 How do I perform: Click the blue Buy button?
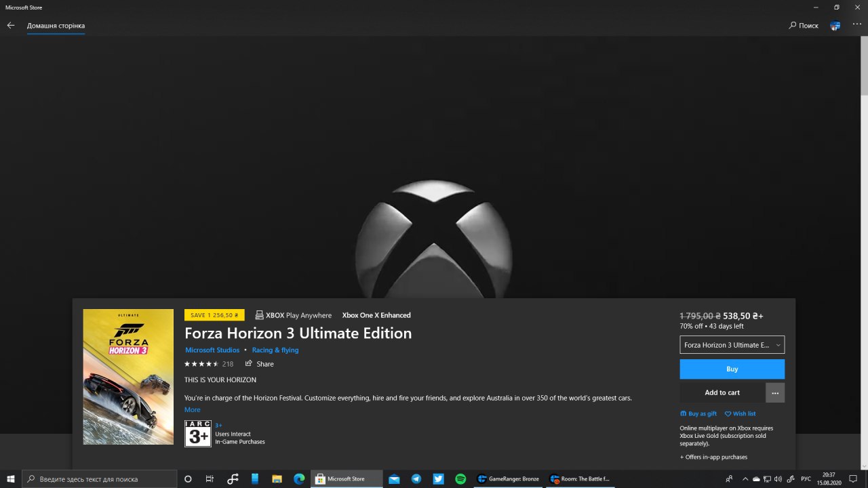732,369
